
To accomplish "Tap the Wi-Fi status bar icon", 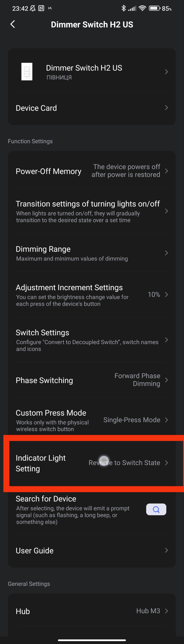I will coord(142,8).
